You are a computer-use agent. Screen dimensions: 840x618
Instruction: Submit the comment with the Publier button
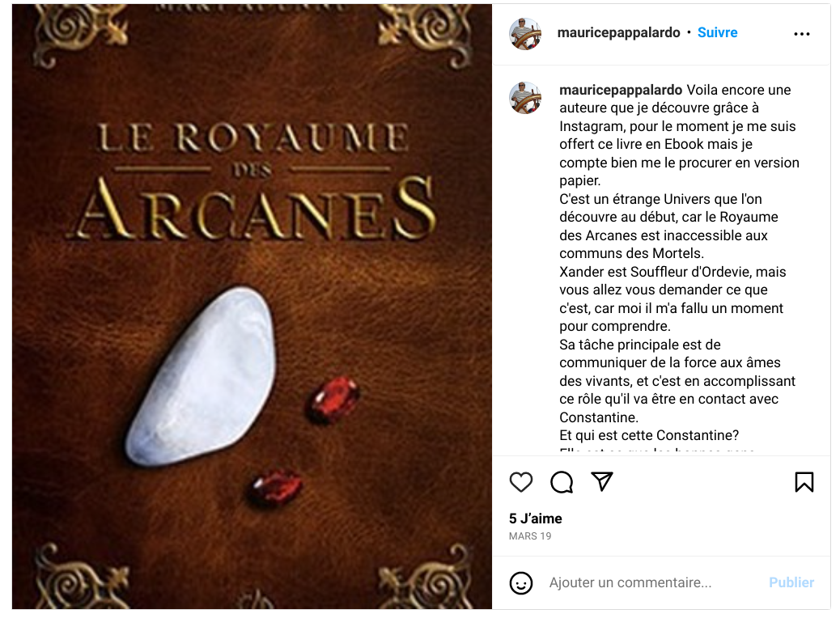791,582
